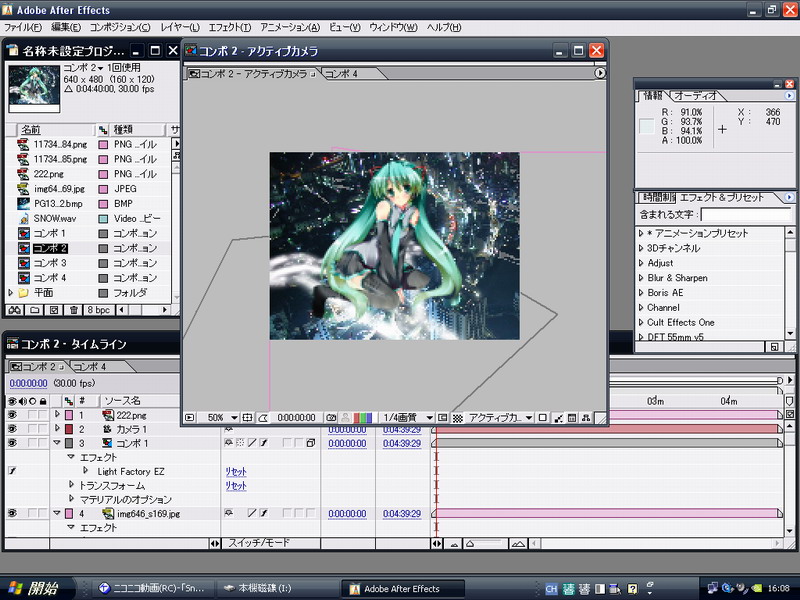The width and height of the screenshot is (800, 600).
Task: Toggle title-action safe icon in comp viewer
Action: pyautogui.click(x=247, y=417)
